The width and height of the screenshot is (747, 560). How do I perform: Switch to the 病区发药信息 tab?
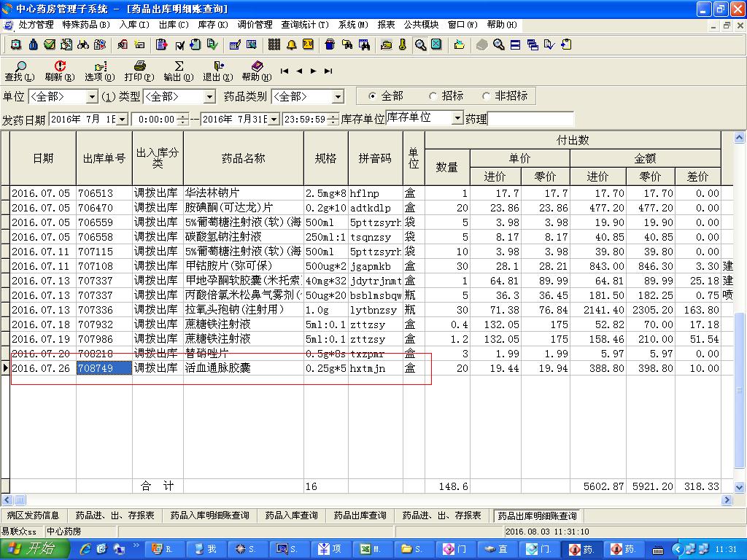(33, 516)
